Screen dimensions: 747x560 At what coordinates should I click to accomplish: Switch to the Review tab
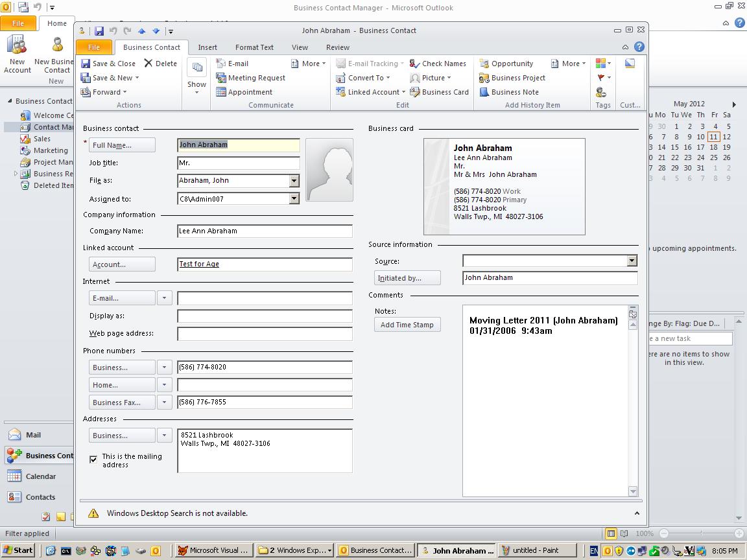point(338,47)
